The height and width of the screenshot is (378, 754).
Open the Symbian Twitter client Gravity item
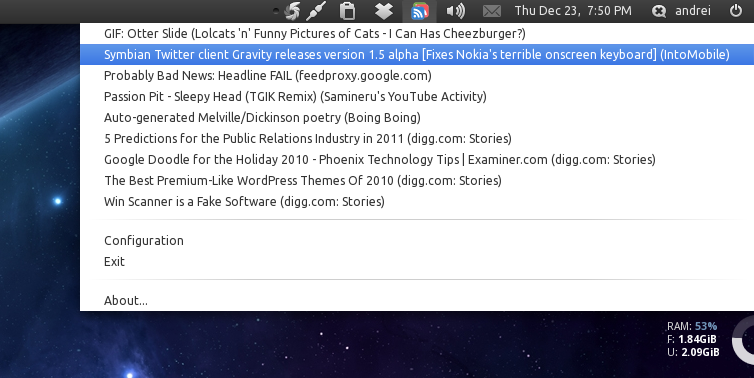pyautogui.click(x=416, y=54)
